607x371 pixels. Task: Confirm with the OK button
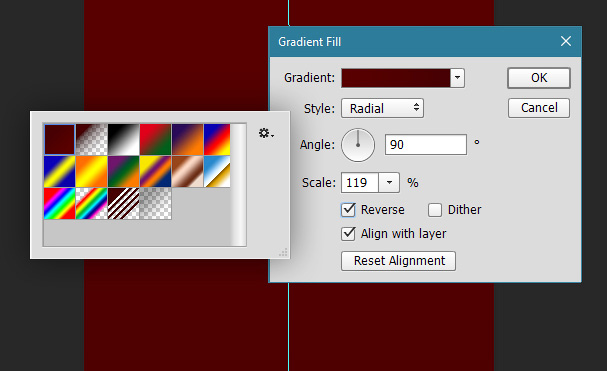coord(539,78)
